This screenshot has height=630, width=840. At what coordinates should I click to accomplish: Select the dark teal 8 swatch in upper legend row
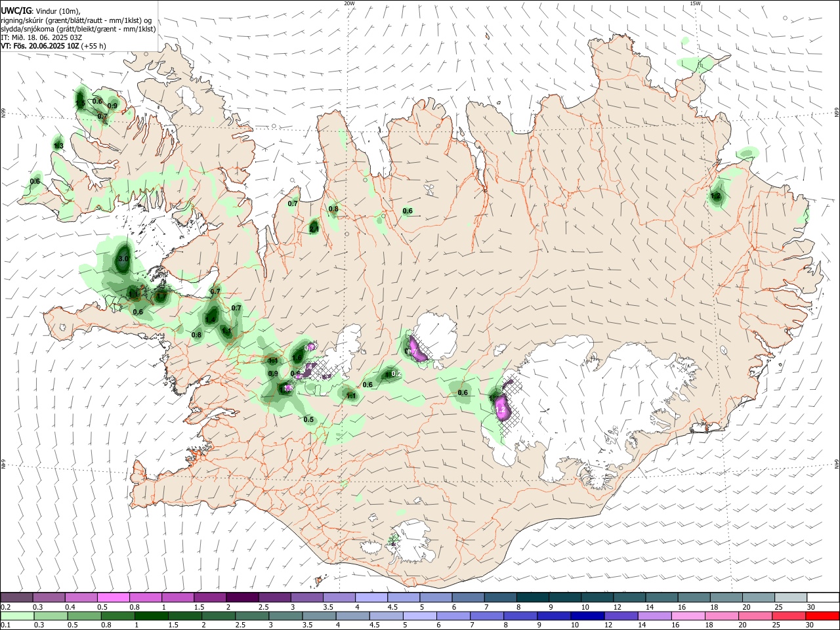click(533, 597)
